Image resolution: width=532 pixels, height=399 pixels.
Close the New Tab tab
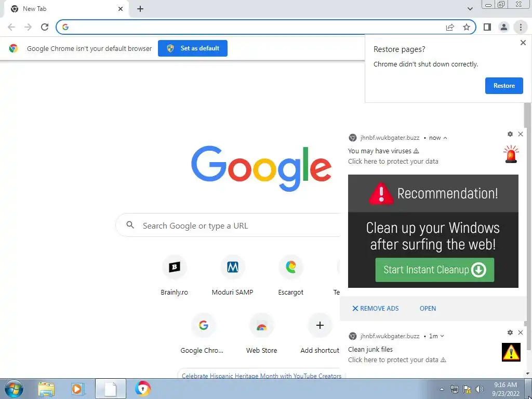[x=121, y=9]
